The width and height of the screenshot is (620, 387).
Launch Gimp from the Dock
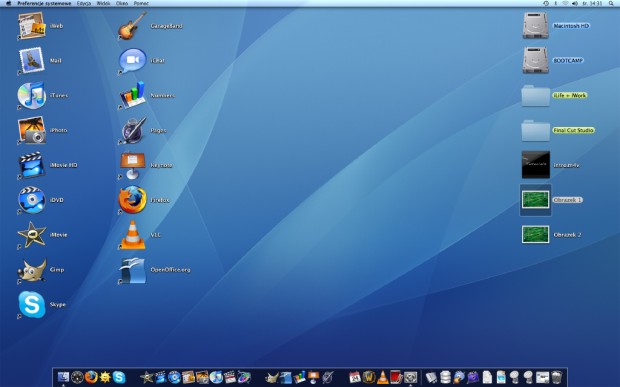click(x=272, y=377)
